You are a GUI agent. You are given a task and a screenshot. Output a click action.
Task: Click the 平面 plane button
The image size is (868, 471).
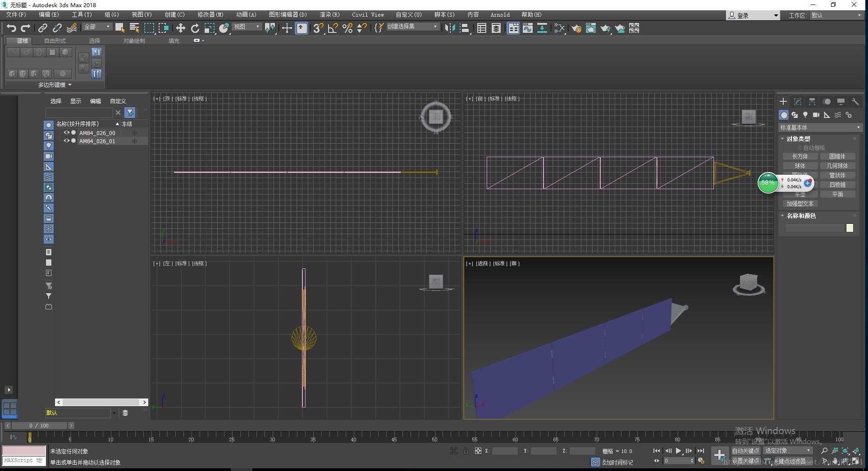[837, 194]
